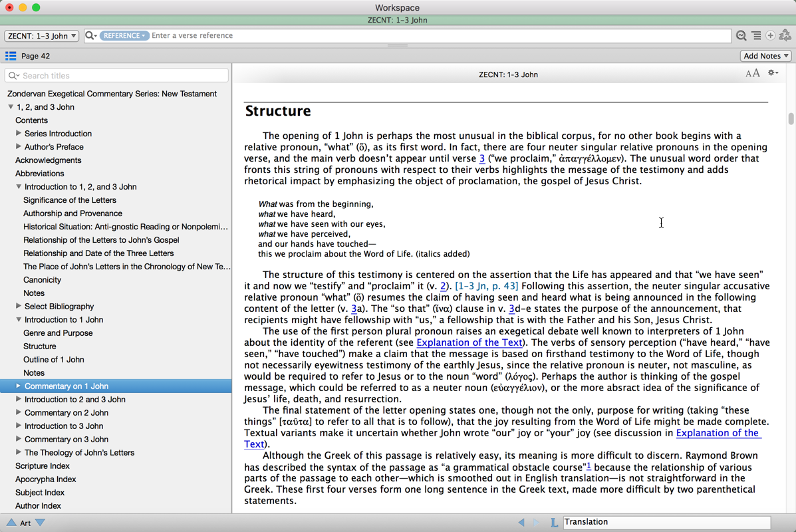This screenshot has width=796, height=532.
Task: Select Scripture Index in the sidebar
Action: tap(43, 466)
